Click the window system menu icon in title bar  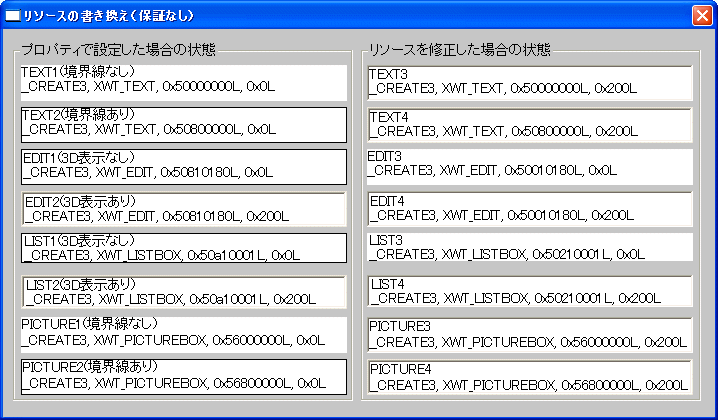click(13, 16)
